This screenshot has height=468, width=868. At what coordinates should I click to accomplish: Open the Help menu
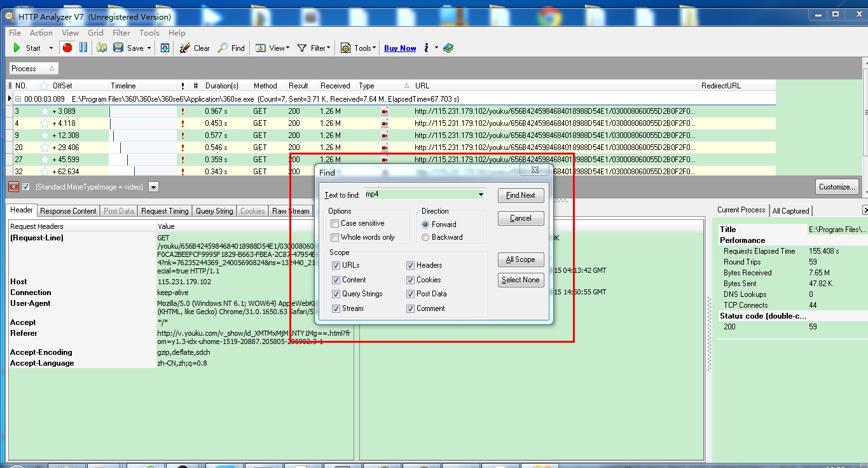[177, 32]
